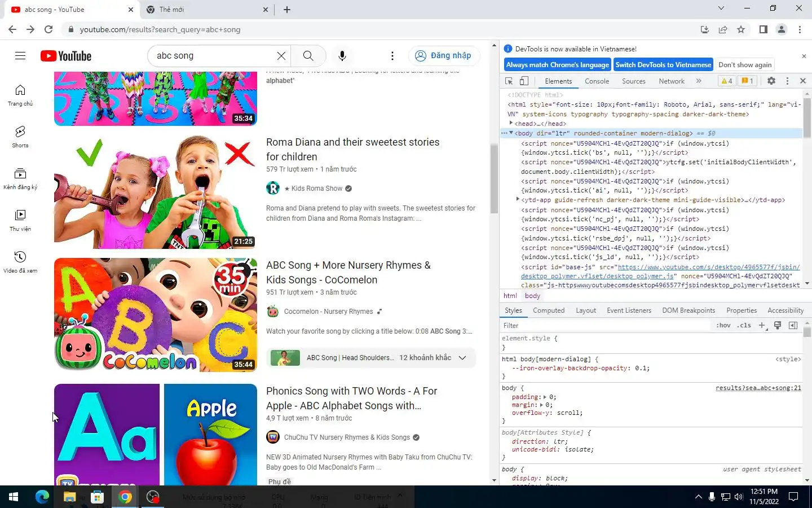Screen dimensions: 812x508
Task: Click the YouTube logo
Action: [66, 56]
